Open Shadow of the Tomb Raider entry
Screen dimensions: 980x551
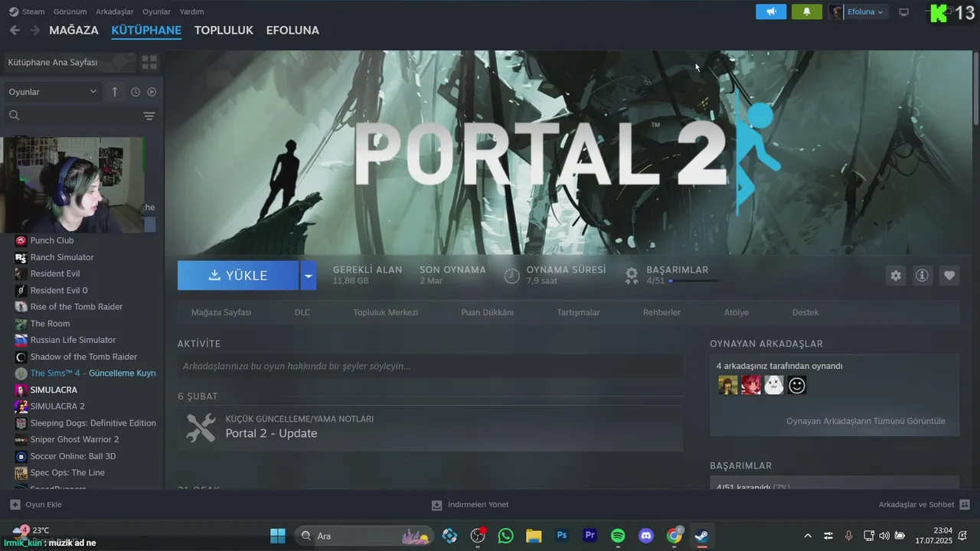(82, 357)
